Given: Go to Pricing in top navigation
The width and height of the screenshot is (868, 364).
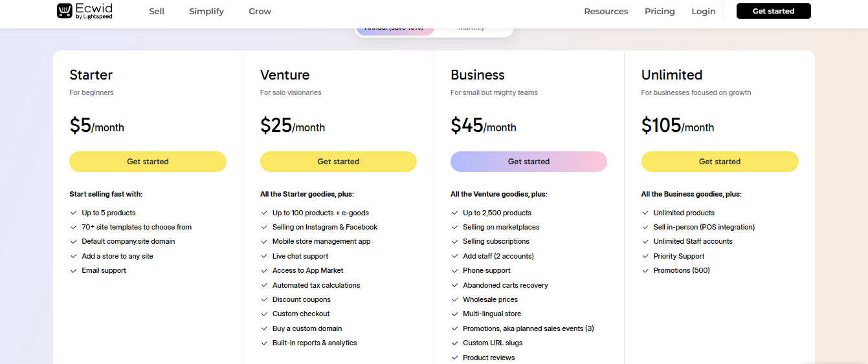Looking at the screenshot, I should click(x=660, y=11).
